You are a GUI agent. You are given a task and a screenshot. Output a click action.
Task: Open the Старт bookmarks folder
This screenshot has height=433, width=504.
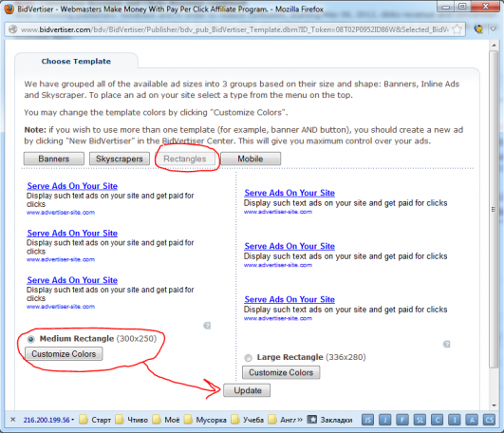pyautogui.click(x=95, y=420)
